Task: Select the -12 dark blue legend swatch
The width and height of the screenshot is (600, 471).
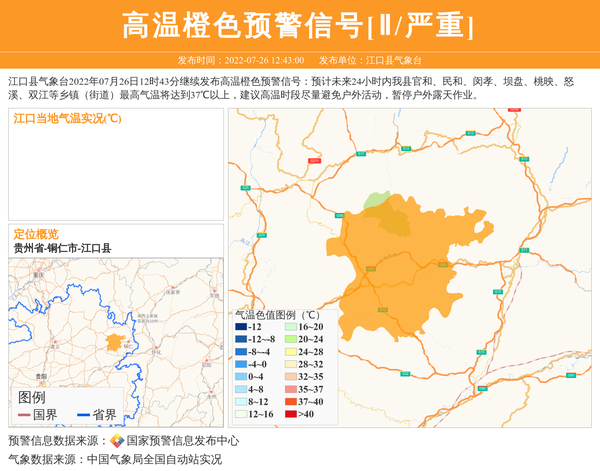Action: (x=240, y=327)
